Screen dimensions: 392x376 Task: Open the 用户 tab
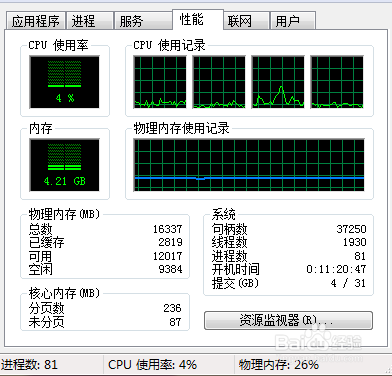(292, 21)
